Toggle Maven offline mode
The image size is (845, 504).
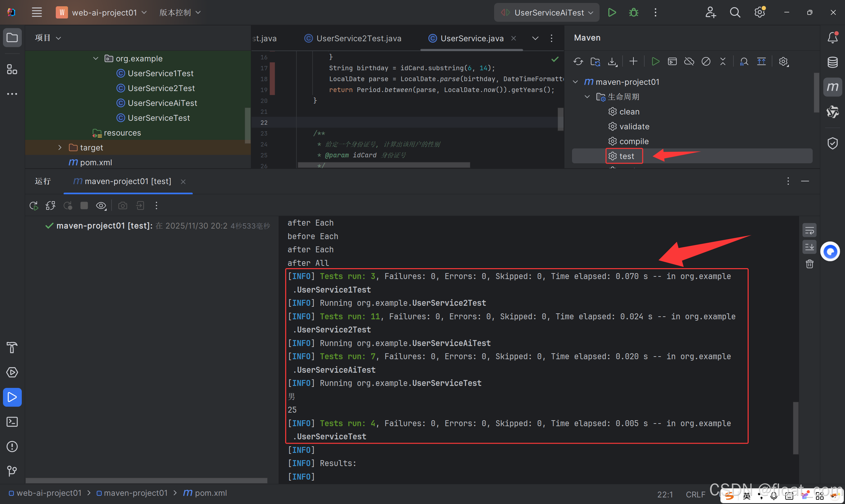pos(689,61)
